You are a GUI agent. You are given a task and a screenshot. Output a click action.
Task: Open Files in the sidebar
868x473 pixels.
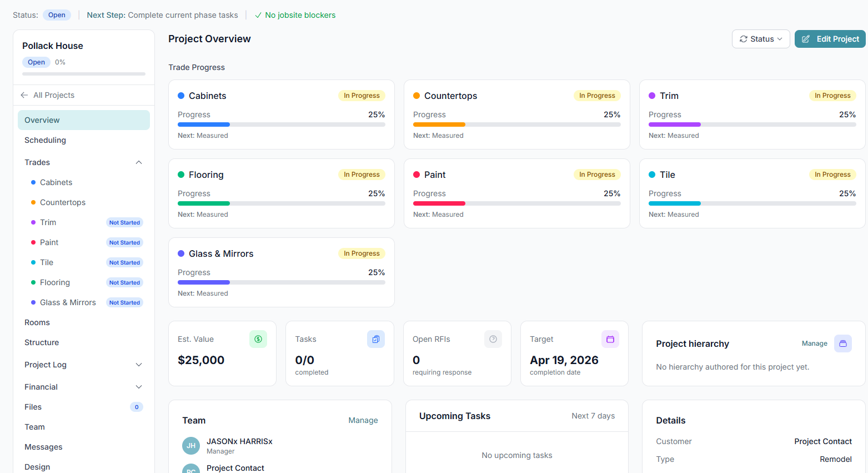(x=84, y=407)
